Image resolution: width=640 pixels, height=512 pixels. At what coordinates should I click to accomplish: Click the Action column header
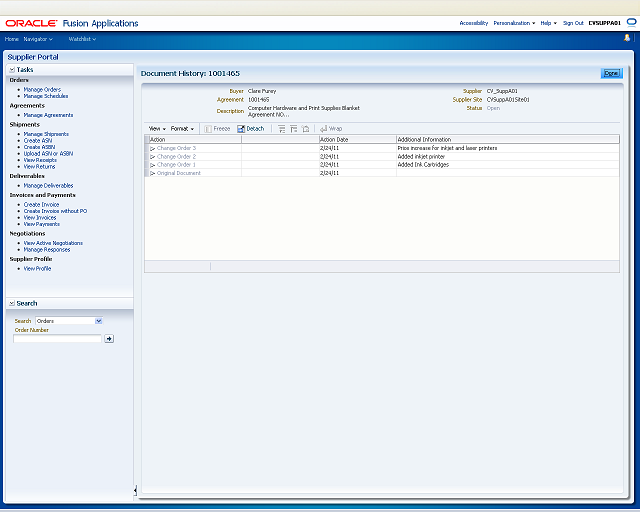(x=195, y=140)
